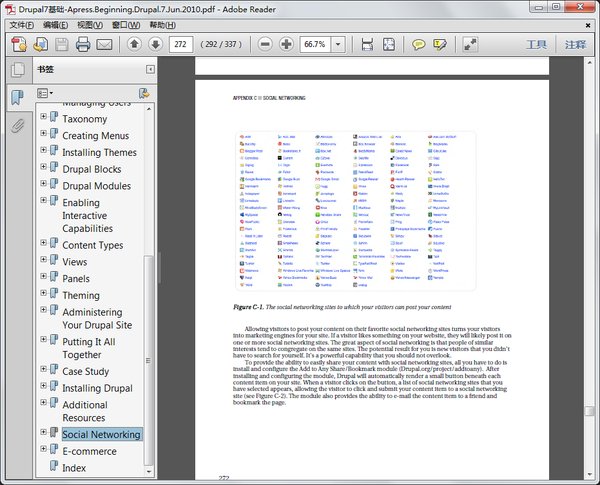Expand the Taxonomy bookmark

point(44,118)
